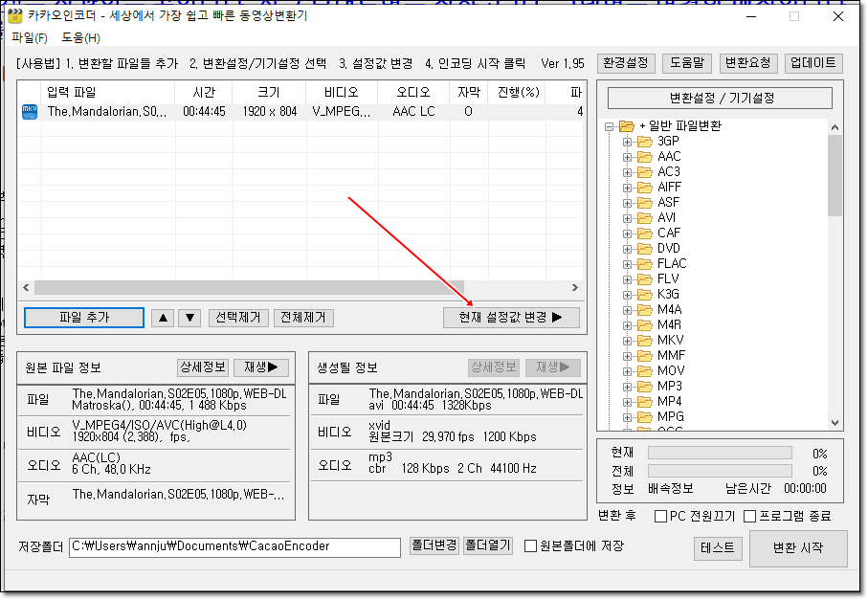
Task: Select The.Mandalorian.S0... file row name
Action: point(107,112)
